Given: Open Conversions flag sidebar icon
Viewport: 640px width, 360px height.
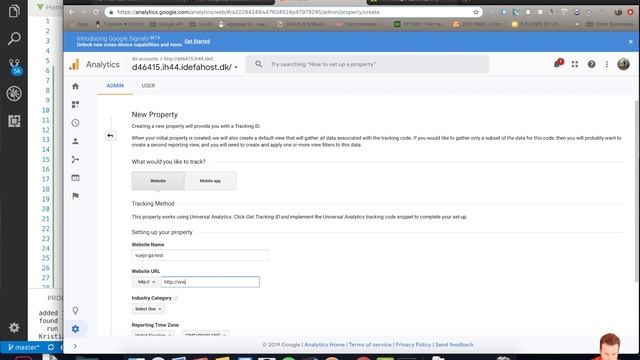Looking at the screenshot, I should point(76,196).
